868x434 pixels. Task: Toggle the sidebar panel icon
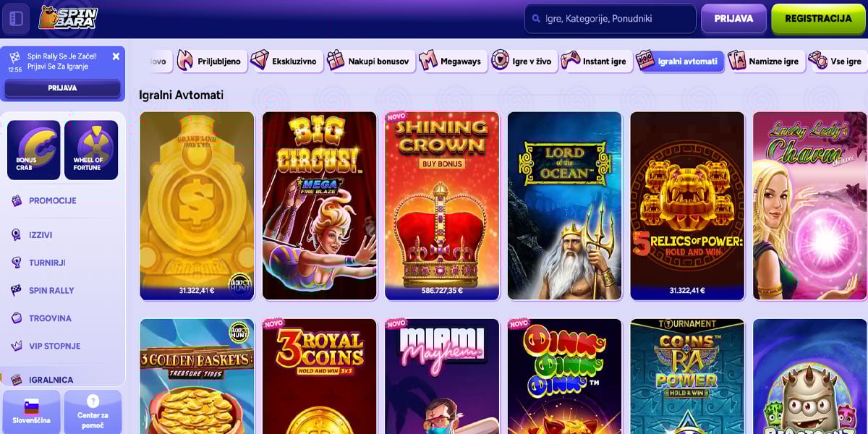point(16,18)
